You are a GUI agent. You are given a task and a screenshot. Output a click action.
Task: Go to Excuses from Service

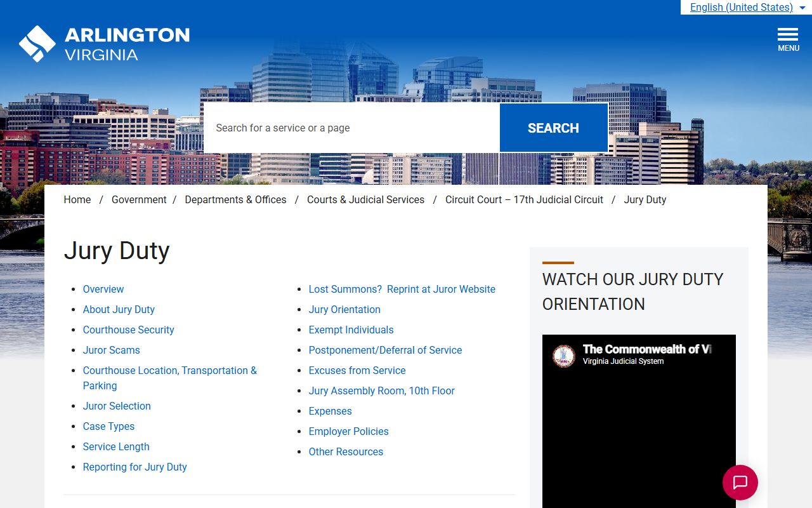pyautogui.click(x=357, y=370)
